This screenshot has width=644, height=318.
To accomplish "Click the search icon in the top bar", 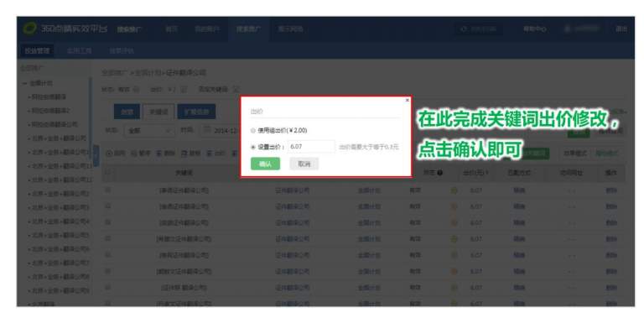I will (x=465, y=29).
